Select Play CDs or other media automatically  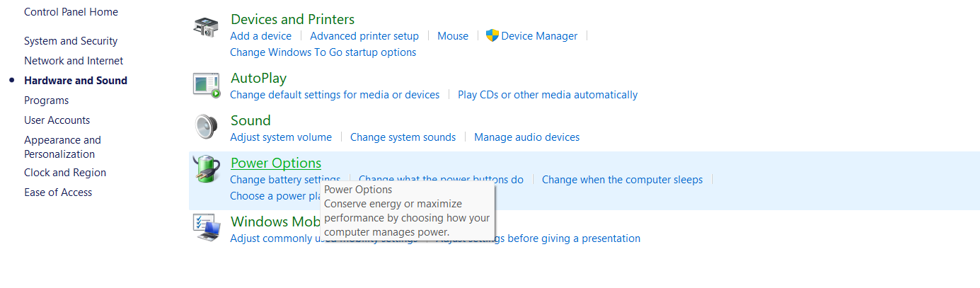tap(548, 95)
